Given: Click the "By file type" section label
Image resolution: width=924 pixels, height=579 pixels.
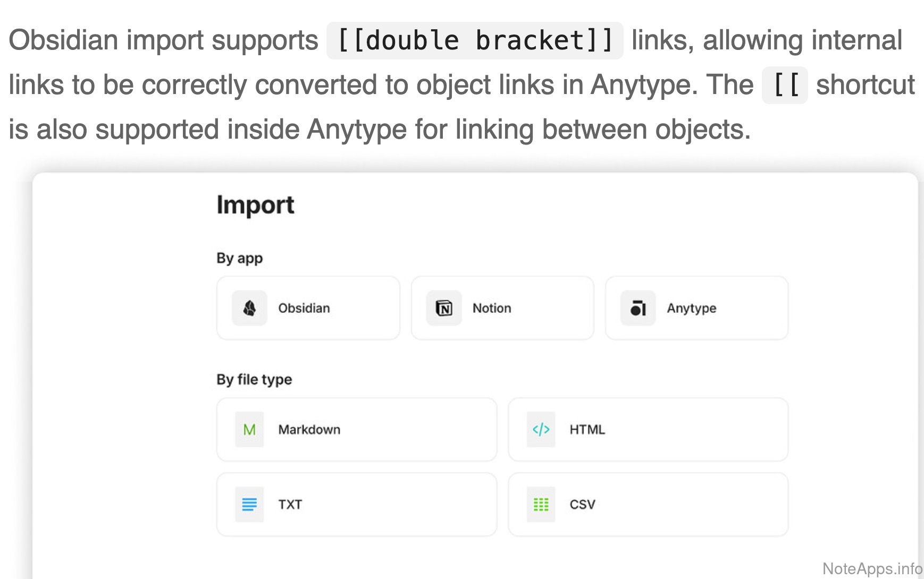Looking at the screenshot, I should point(254,380).
